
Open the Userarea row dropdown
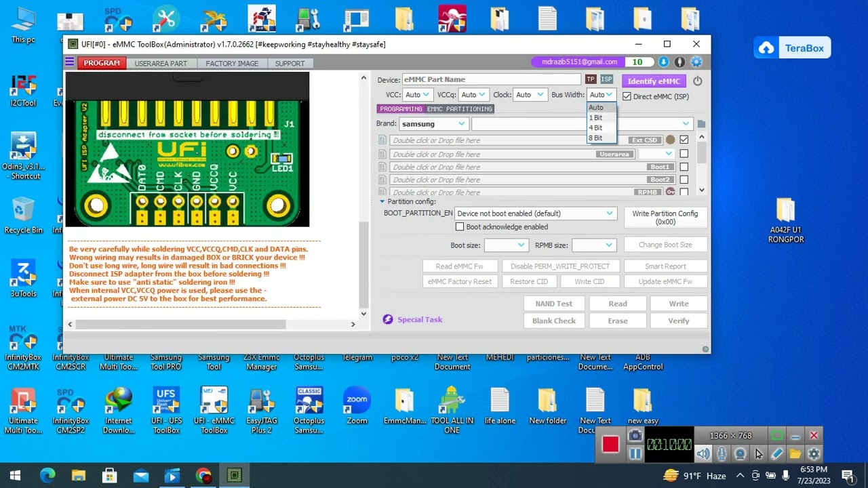click(656, 154)
